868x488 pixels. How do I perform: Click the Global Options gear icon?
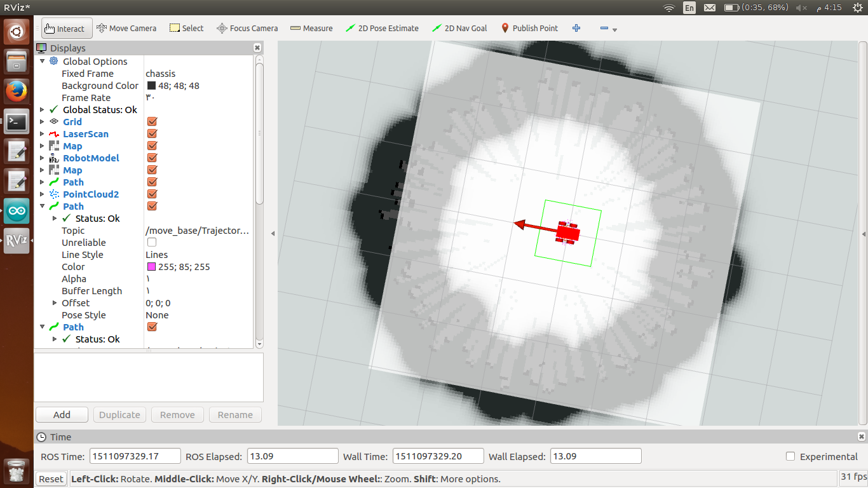[54, 61]
